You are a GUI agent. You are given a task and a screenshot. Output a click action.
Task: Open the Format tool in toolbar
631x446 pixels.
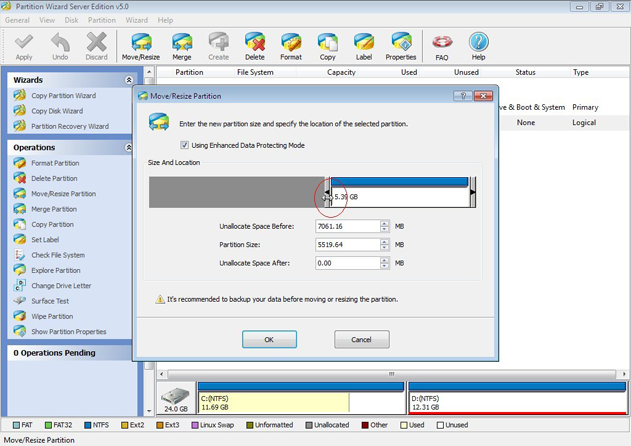tap(291, 46)
